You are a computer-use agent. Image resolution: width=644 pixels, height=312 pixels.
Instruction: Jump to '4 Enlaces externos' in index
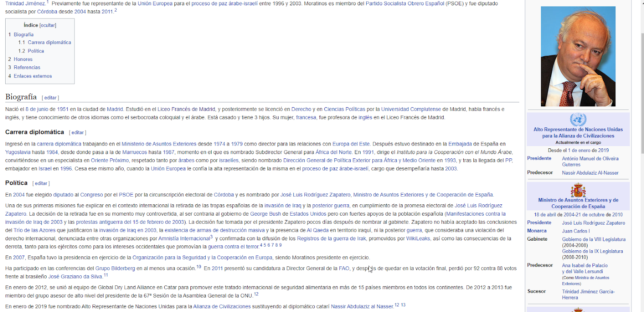pos(30,76)
